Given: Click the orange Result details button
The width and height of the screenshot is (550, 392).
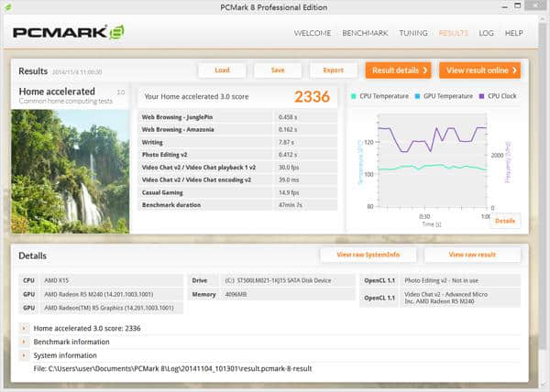Looking at the screenshot, I should tap(398, 70).
